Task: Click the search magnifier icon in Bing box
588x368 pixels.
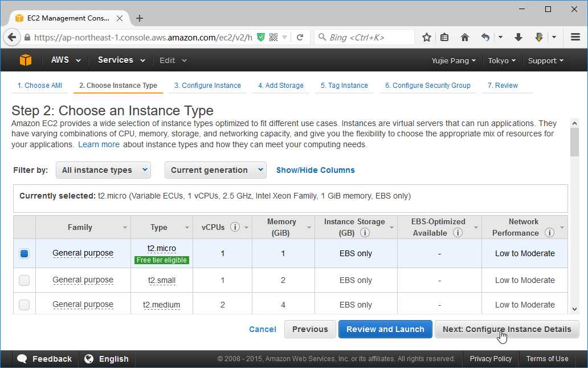Action: click(322, 37)
